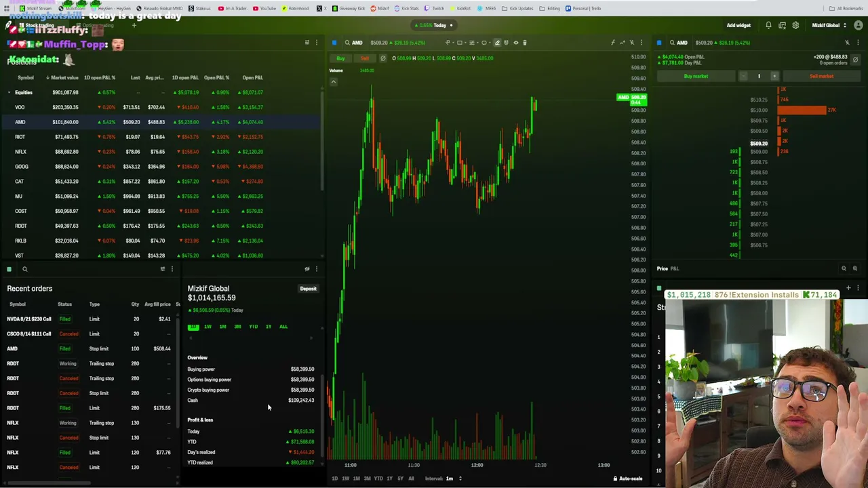This screenshot has width=868, height=488.
Task: Open the chart widget three-dot menu
Action: tap(642, 43)
